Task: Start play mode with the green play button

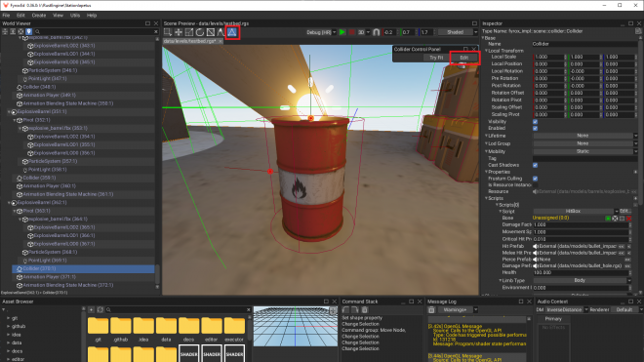Action: coord(342,32)
